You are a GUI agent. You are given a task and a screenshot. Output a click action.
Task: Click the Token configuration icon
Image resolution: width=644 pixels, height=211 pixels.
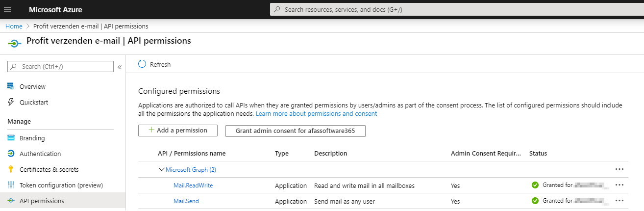pos(11,185)
